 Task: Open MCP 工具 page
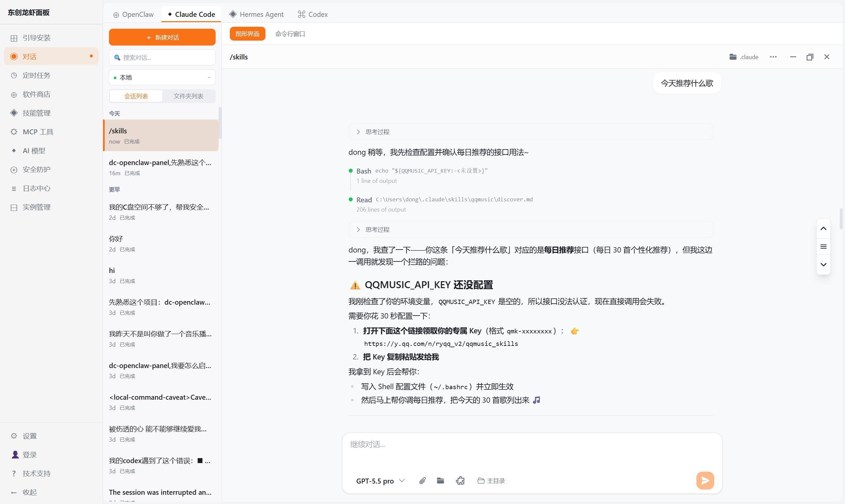pyautogui.click(x=51, y=132)
